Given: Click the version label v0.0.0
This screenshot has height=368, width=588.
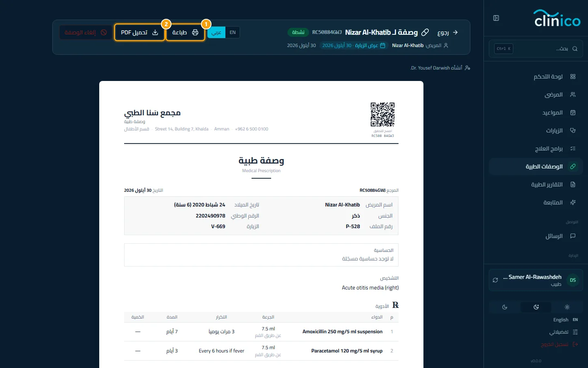Looking at the screenshot, I should click(536, 361).
